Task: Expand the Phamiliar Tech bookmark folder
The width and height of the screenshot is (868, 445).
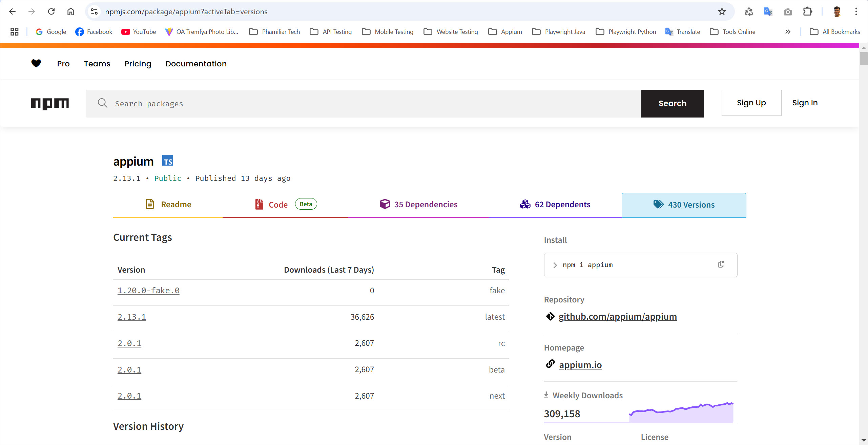Action: point(274,31)
